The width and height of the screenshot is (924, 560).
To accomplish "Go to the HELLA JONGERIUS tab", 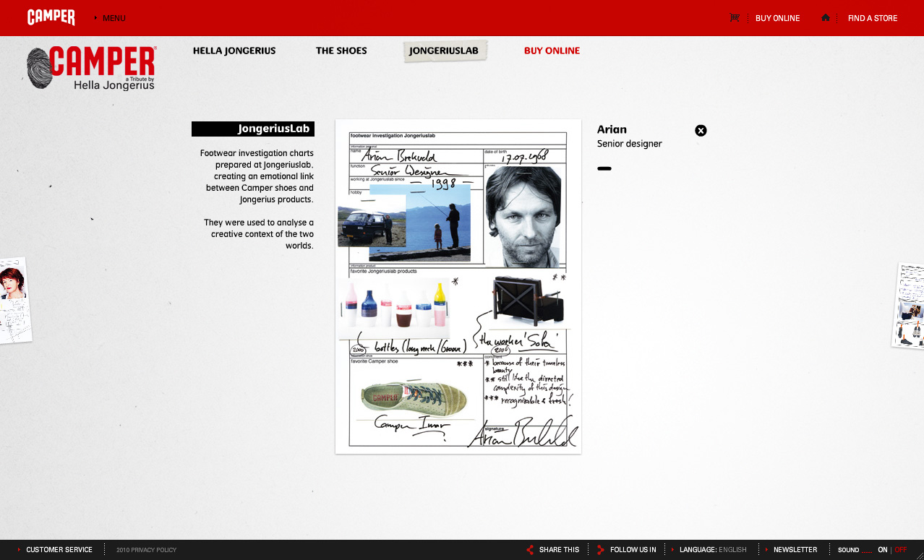I will pyautogui.click(x=234, y=51).
